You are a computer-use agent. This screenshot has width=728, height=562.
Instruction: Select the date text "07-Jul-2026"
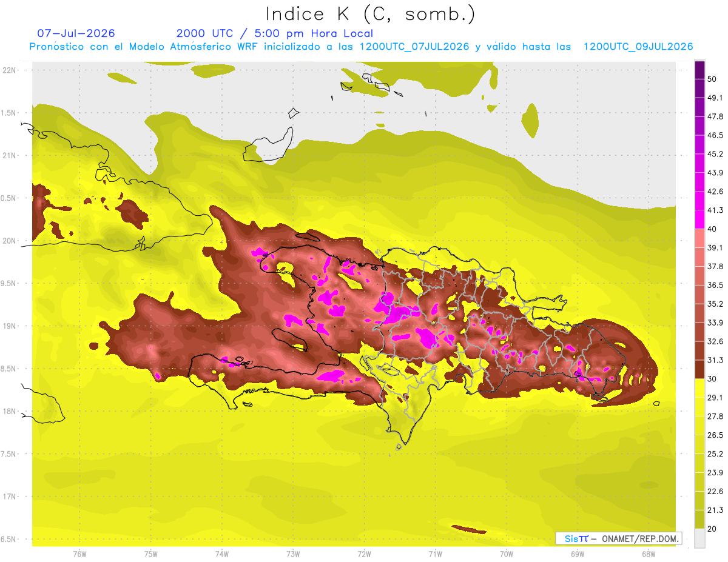pos(76,33)
